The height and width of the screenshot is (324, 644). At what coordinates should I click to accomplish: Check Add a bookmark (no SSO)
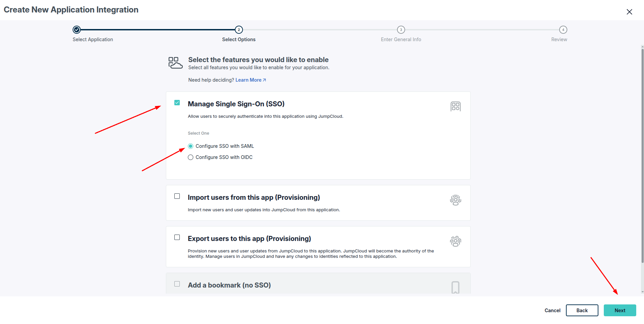coord(177,284)
